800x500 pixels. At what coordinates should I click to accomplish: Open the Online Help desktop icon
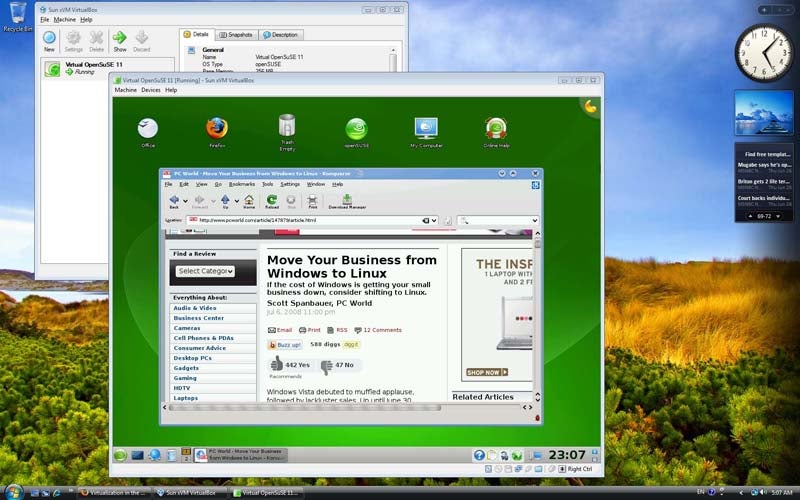coord(496,128)
